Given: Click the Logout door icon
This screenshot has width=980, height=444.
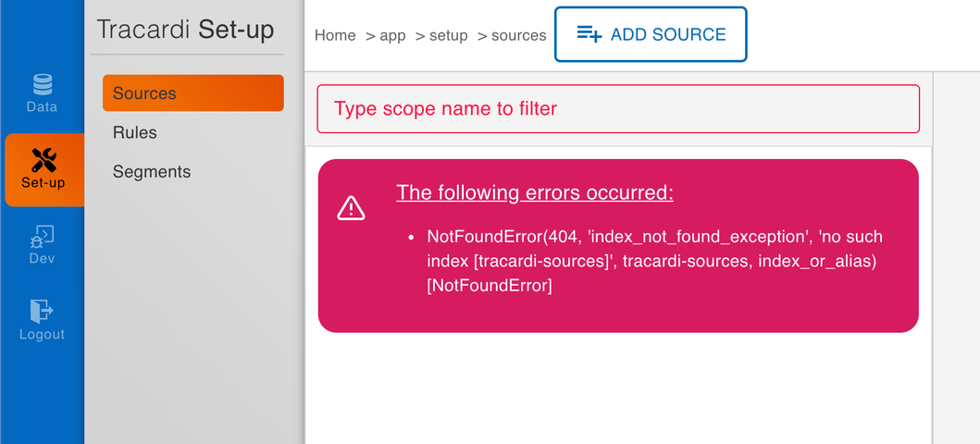Looking at the screenshot, I should pyautogui.click(x=42, y=311).
